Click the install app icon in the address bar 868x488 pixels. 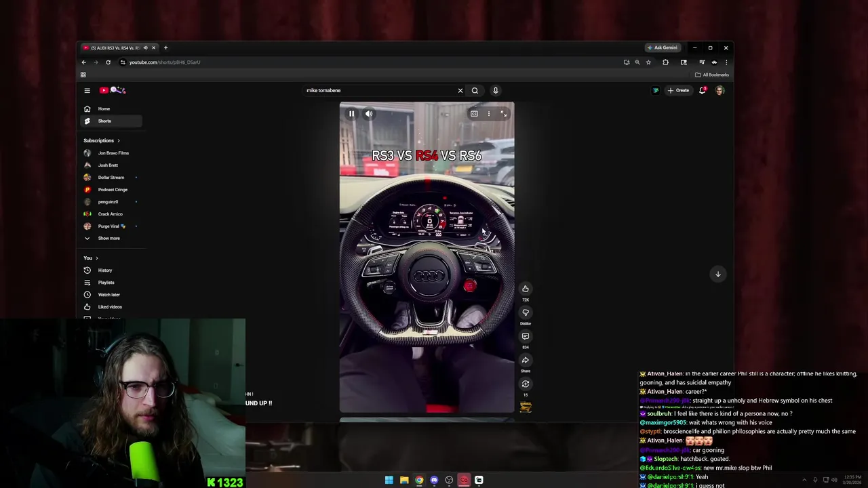627,62
